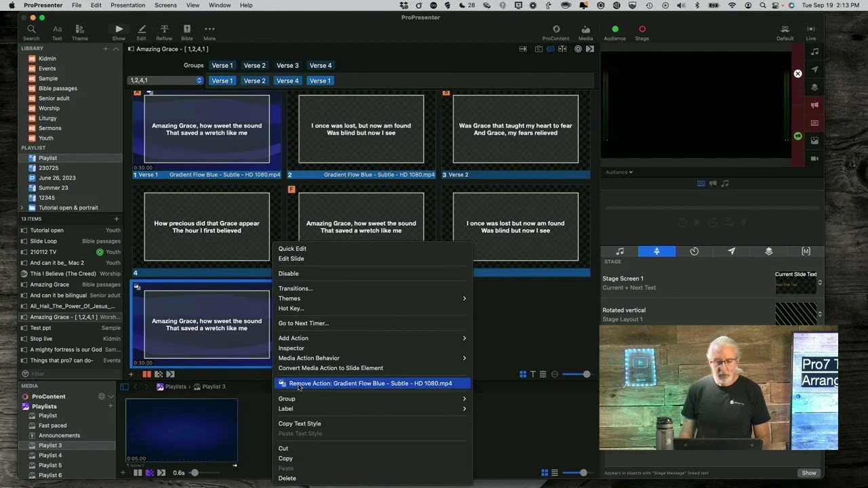Click the Verse 3 group button
The height and width of the screenshot is (488, 868).
[x=288, y=66]
